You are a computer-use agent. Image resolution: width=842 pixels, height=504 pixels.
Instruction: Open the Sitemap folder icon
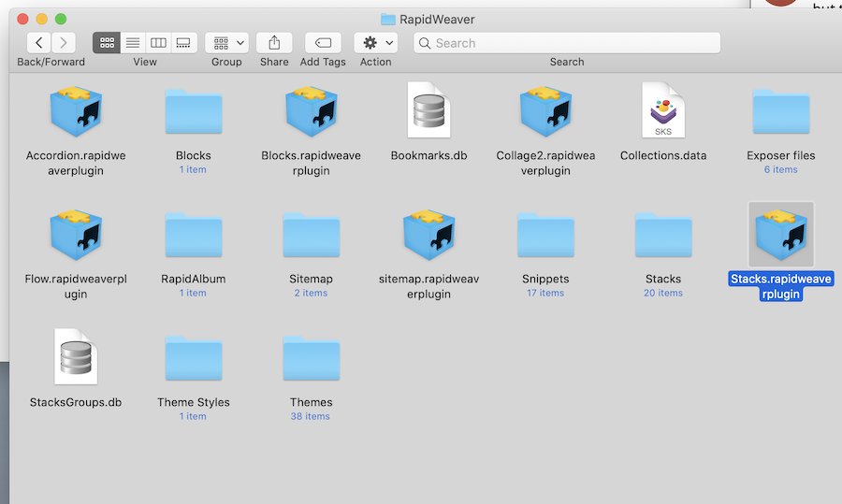[312, 235]
